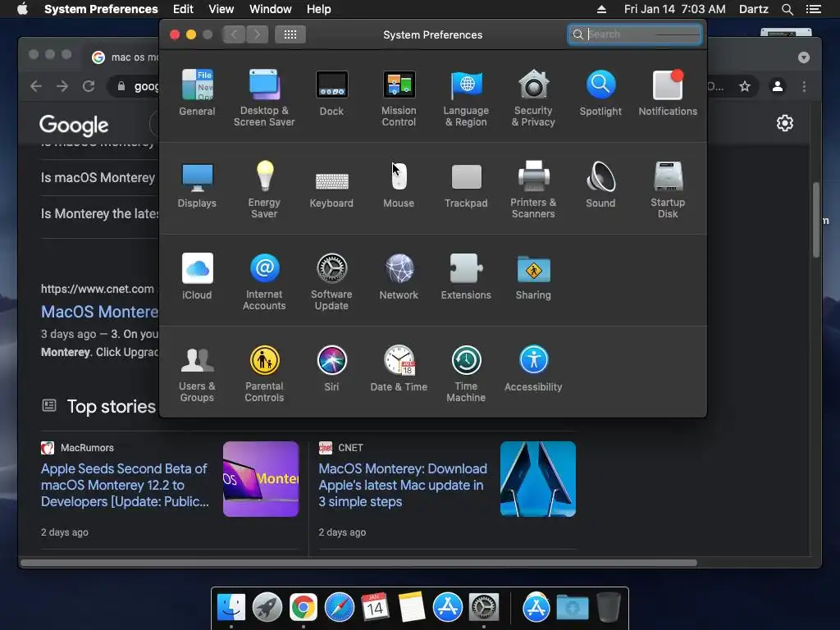This screenshot has height=630, width=840.
Task: Open iCloud preferences
Action: coord(197,276)
